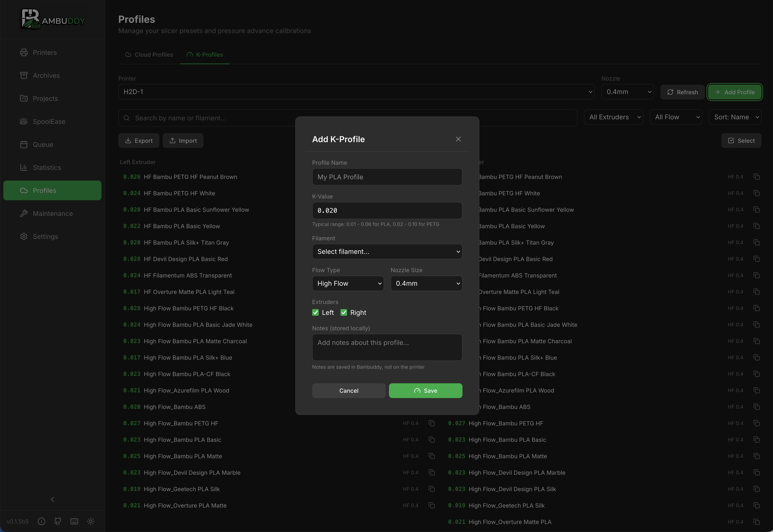Go to Statistics in sidebar

[47, 168]
